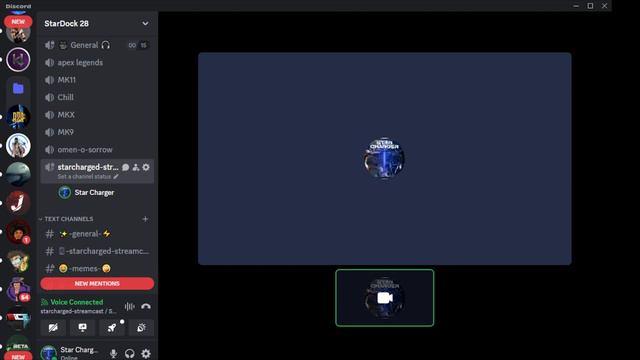Join the MK11 voice channel
The height and width of the screenshot is (360, 640).
click(x=67, y=80)
